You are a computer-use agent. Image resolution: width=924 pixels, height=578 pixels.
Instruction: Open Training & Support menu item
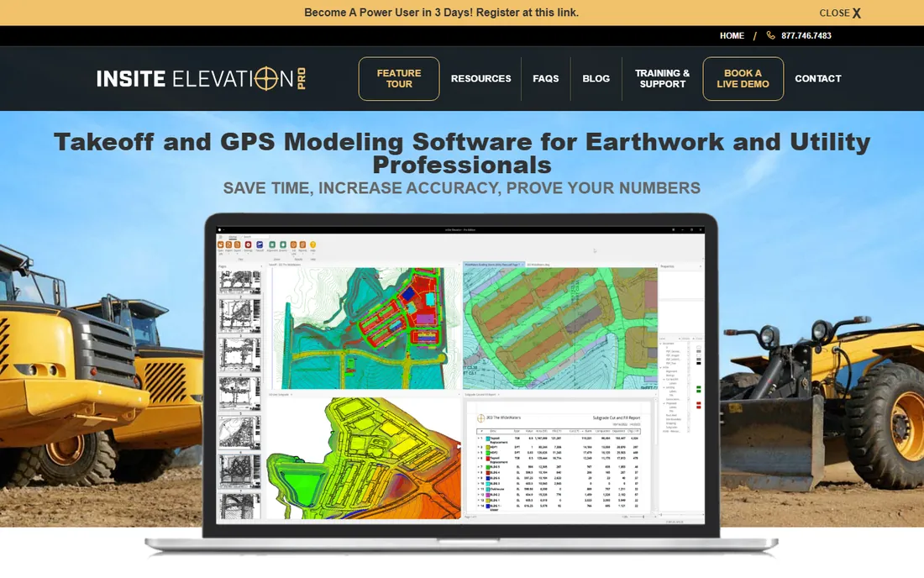coord(663,78)
